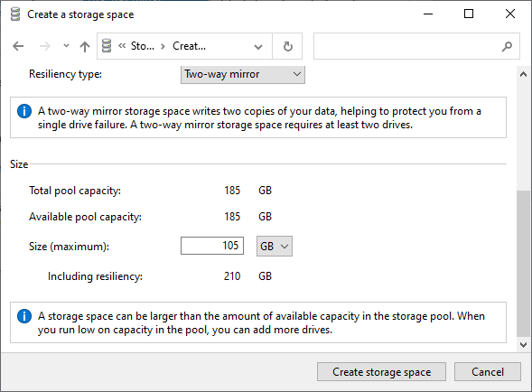The image size is (532, 392).
Task: Expand the address bar history dropdown
Action: click(258, 46)
